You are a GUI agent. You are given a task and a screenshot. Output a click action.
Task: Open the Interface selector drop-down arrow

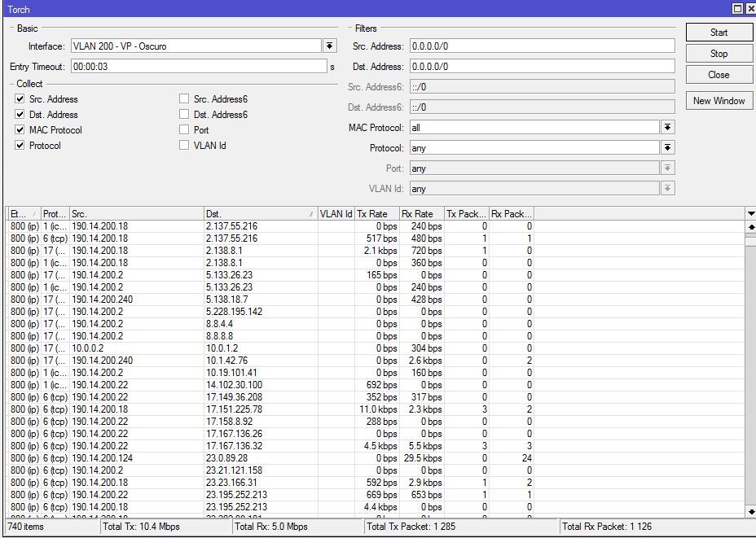pyautogui.click(x=332, y=46)
